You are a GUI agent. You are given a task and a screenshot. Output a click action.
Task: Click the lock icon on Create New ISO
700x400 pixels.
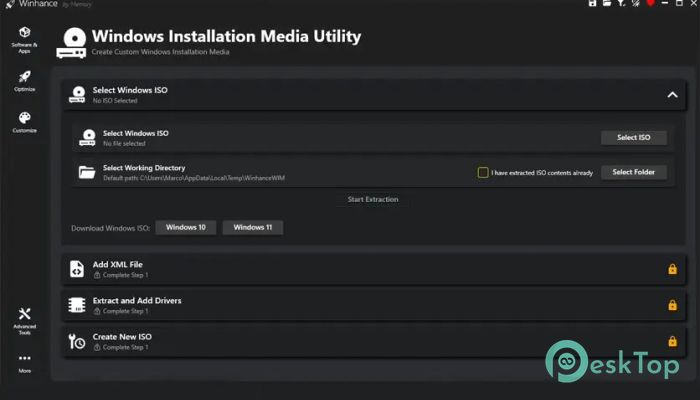[x=672, y=342]
